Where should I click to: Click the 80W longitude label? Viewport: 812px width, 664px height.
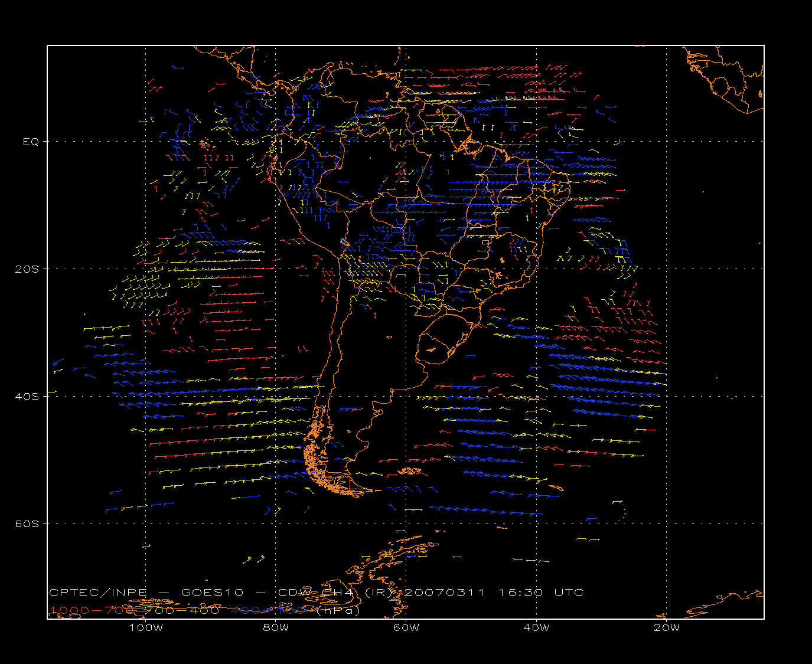(276, 627)
